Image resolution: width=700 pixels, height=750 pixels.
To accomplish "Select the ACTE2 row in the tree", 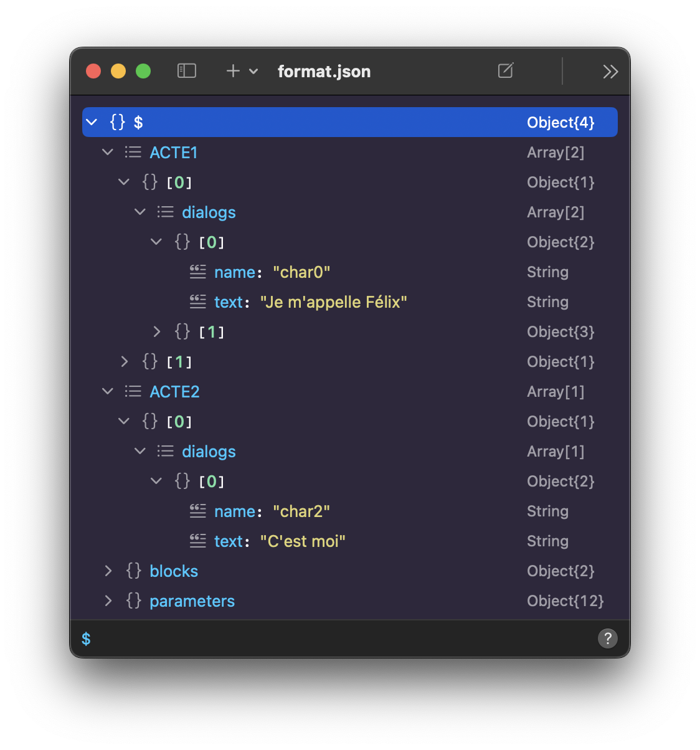I will point(174,391).
